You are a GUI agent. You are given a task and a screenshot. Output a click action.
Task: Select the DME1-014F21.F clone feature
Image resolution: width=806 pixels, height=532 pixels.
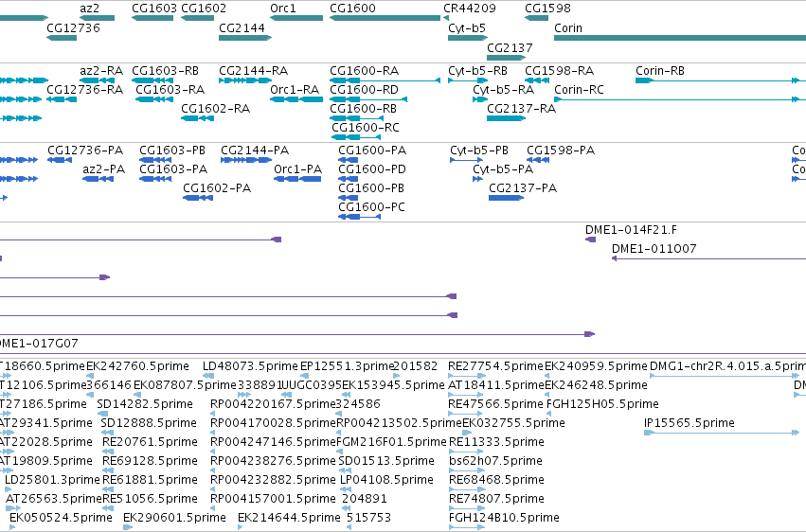click(591, 239)
